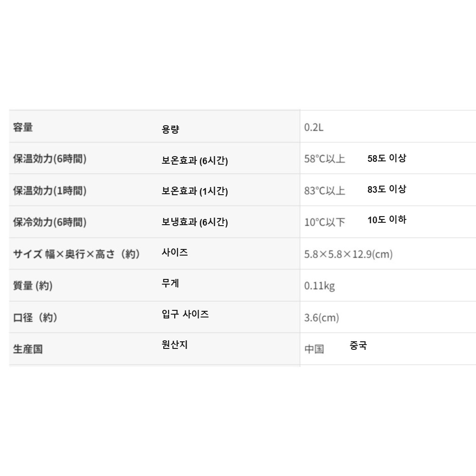Click the Korean text 10도 이하
This screenshot has height=476, width=476.
[387, 219]
